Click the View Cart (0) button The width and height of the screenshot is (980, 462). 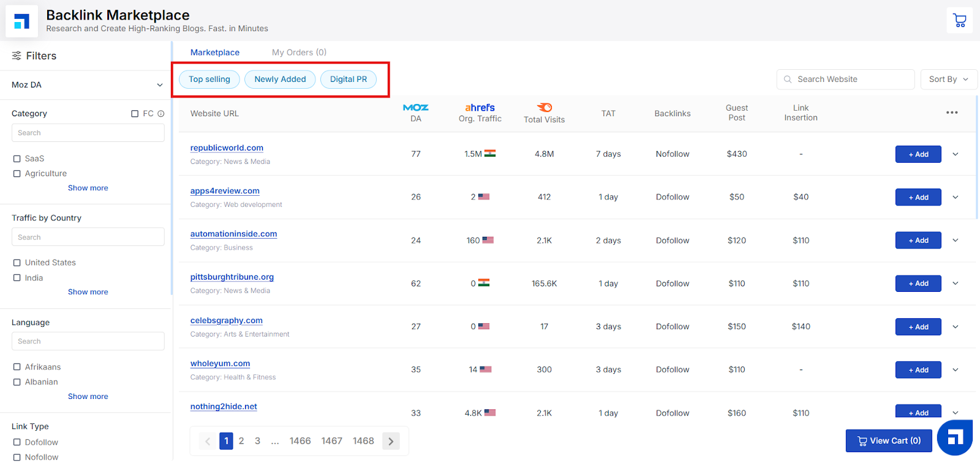[x=889, y=441]
